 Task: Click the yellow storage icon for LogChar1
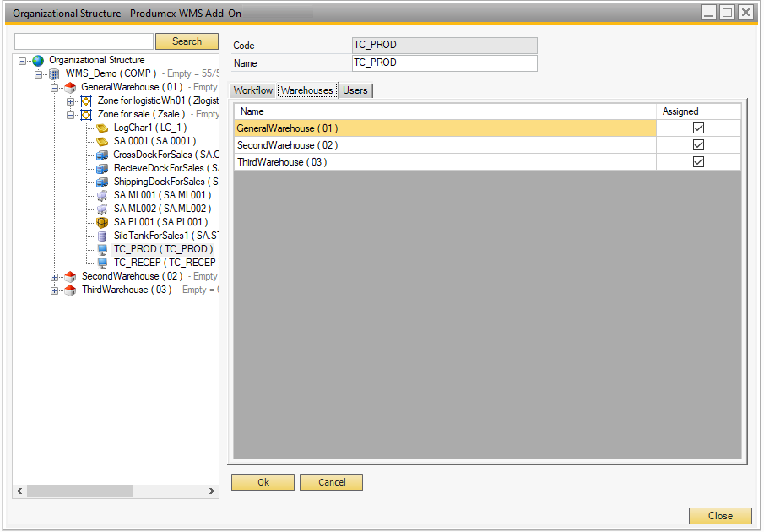click(x=103, y=128)
